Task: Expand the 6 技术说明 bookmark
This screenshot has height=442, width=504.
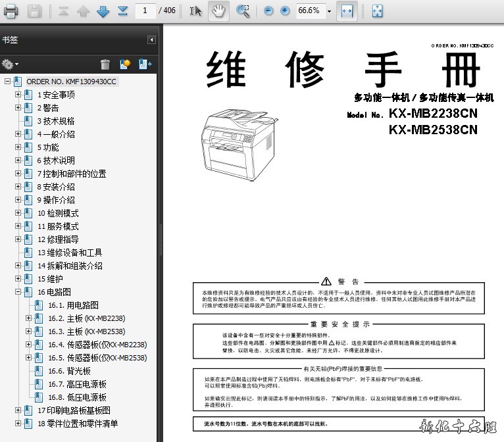Action: click(x=18, y=160)
